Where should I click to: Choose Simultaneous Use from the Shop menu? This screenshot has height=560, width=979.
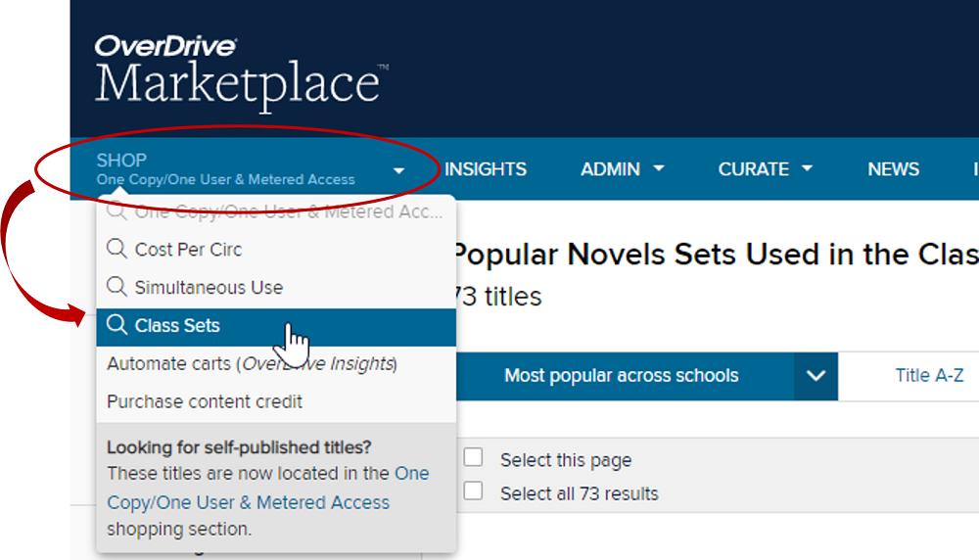[276, 287]
